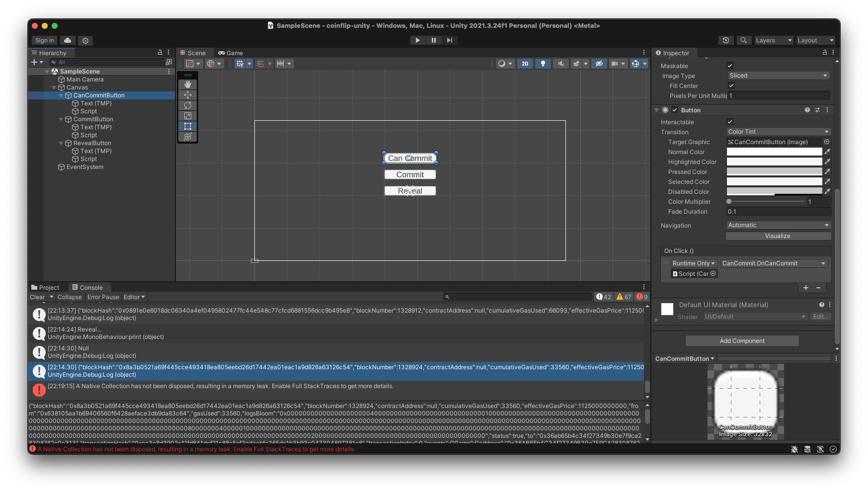Disable the Button component checkbox

[x=675, y=110]
